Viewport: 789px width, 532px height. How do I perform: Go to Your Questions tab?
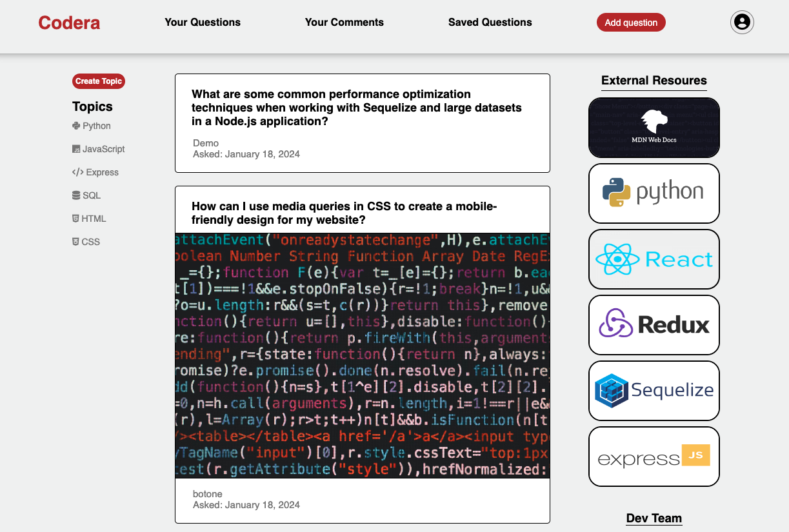click(203, 23)
